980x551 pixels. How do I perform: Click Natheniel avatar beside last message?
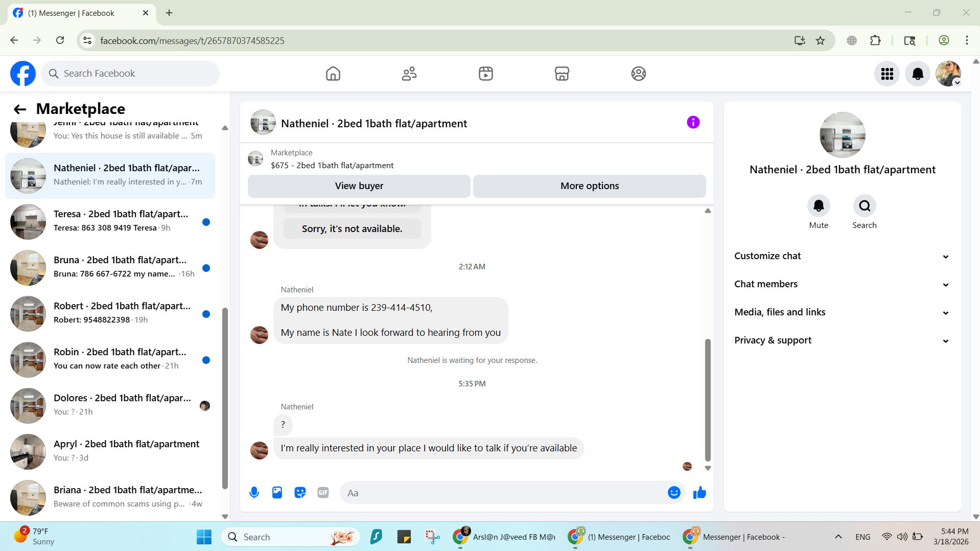point(259,450)
